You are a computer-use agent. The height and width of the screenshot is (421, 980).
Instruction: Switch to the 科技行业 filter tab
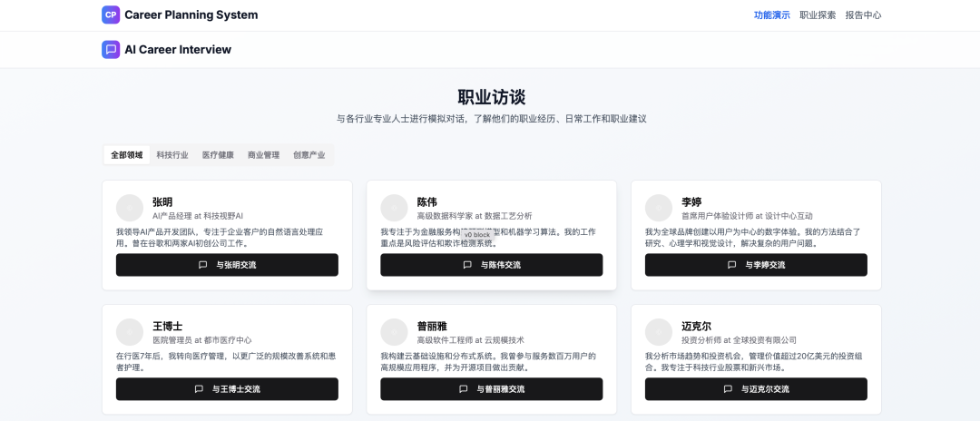coord(172,155)
